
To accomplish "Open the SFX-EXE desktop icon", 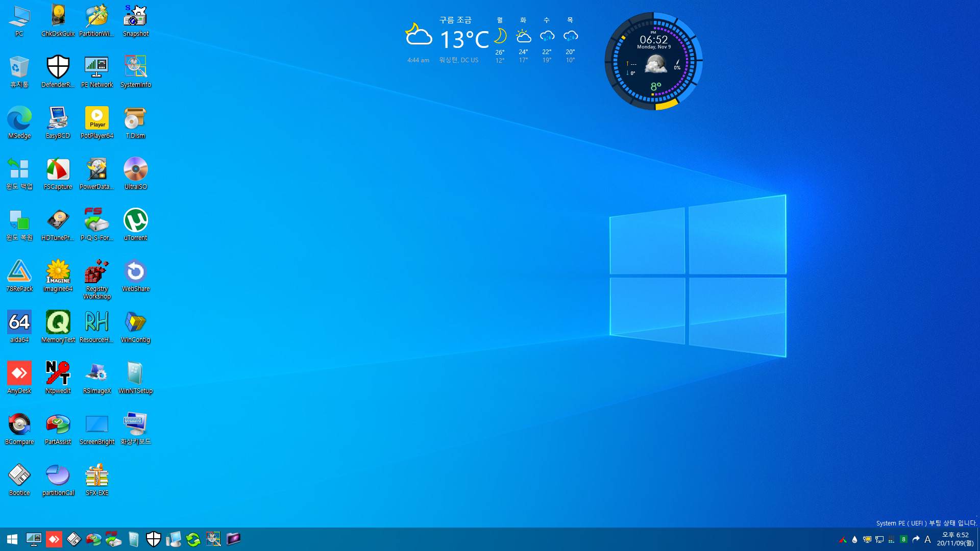I will 97,480.
